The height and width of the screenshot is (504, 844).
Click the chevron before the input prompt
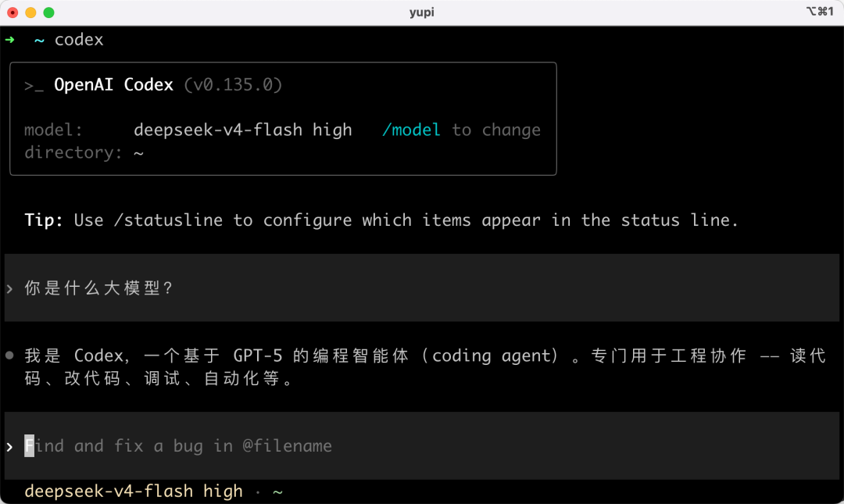point(9,447)
